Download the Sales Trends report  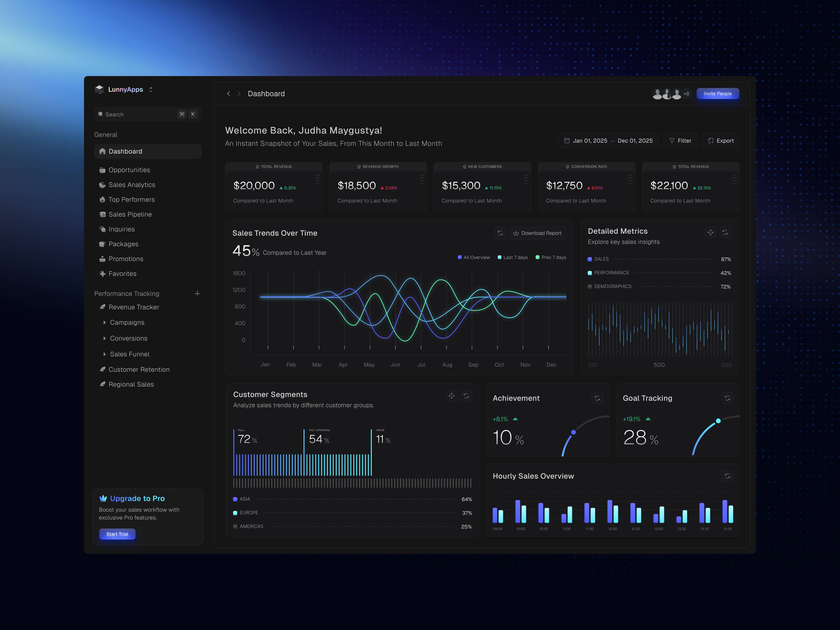tap(537, 233)
